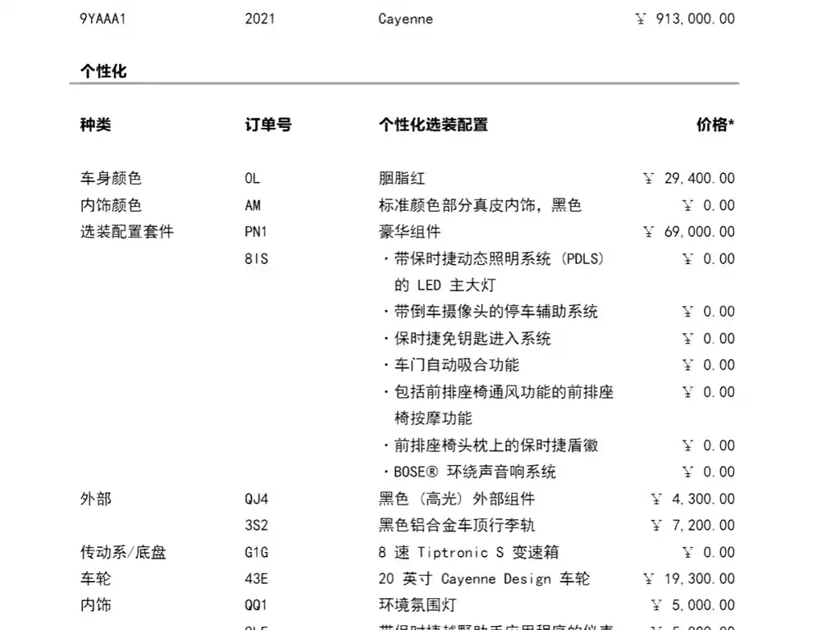The image size is (840, 630).
Task: Click the base price ¥913,000.00
Action: point(685,19)
